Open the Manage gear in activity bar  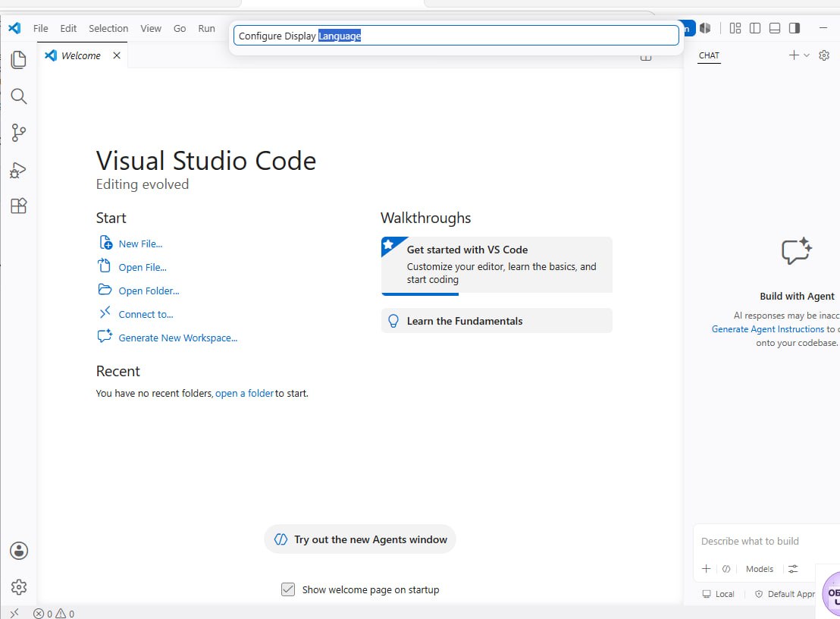click(x=19, y=587)
